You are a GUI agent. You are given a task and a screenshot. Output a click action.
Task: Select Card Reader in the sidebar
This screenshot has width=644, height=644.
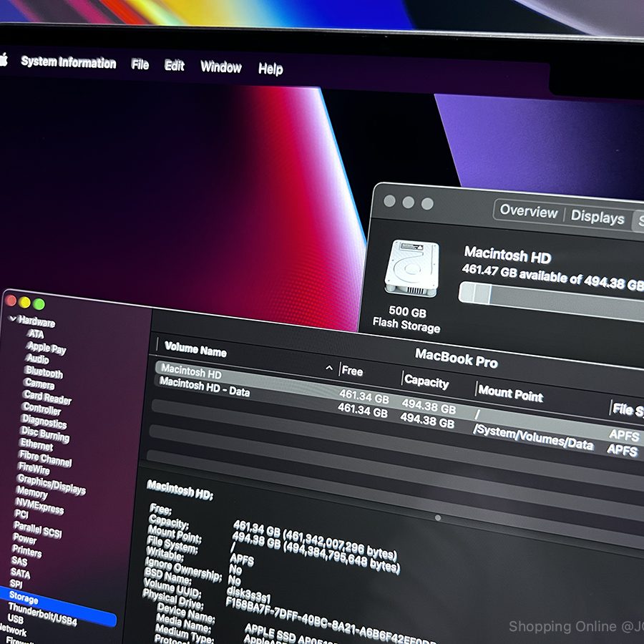click(x=47, y=396)
